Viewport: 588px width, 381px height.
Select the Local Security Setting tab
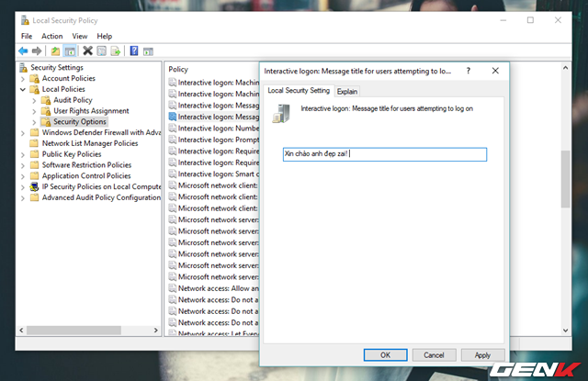[x=299, y=90]
